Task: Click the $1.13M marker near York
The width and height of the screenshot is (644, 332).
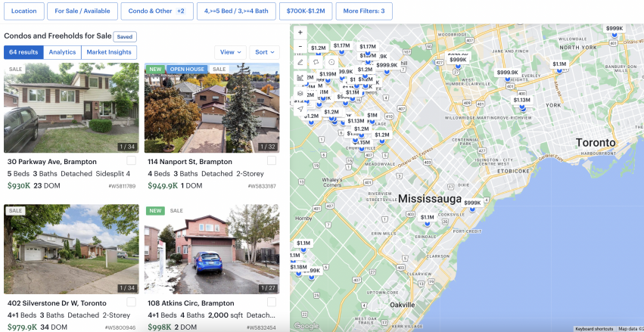Action: pos(522,100)
